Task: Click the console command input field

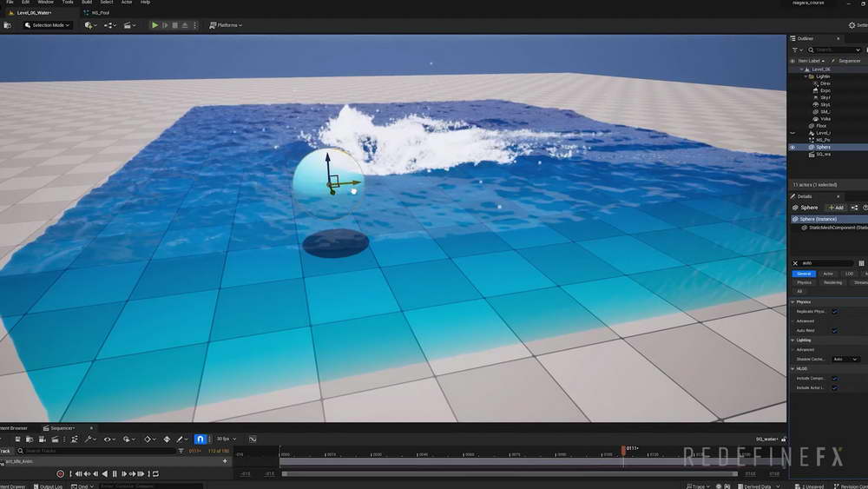Action: 150,486
